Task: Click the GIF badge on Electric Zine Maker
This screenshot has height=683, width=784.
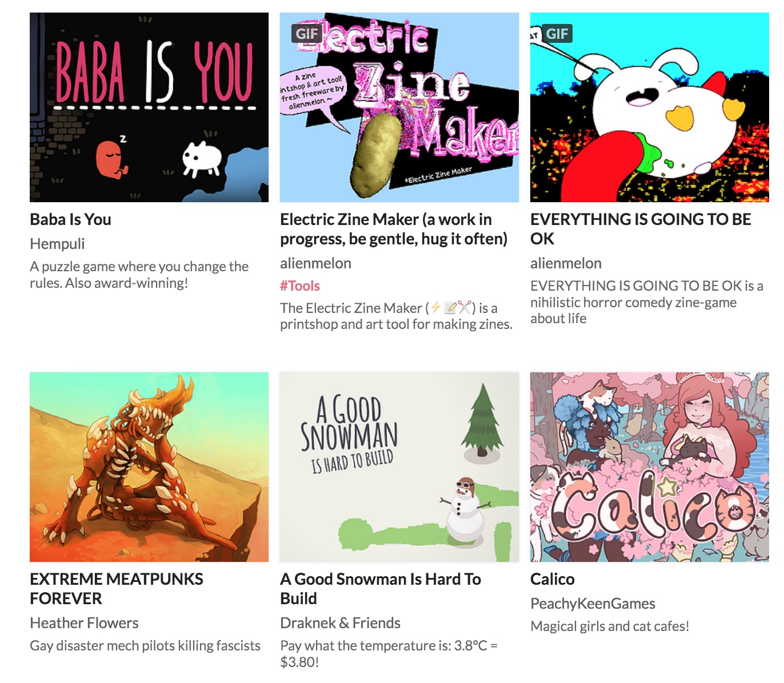Action: pyautogui.click(x=307, y=34)
